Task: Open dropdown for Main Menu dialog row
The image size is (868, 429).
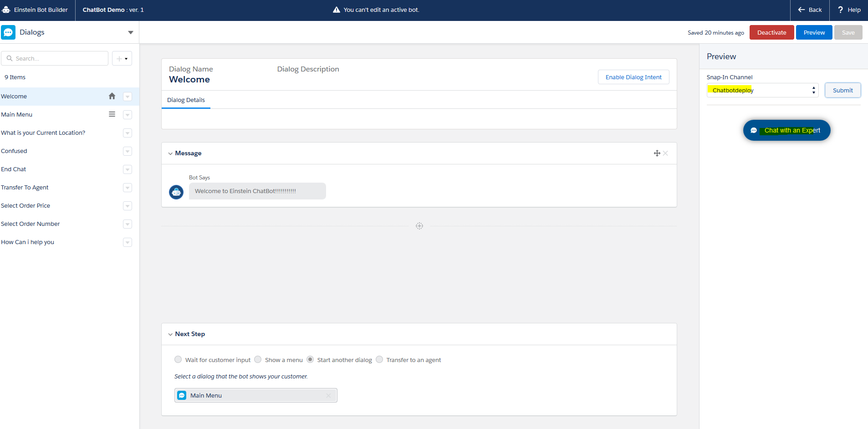Action: pos(128,115)
